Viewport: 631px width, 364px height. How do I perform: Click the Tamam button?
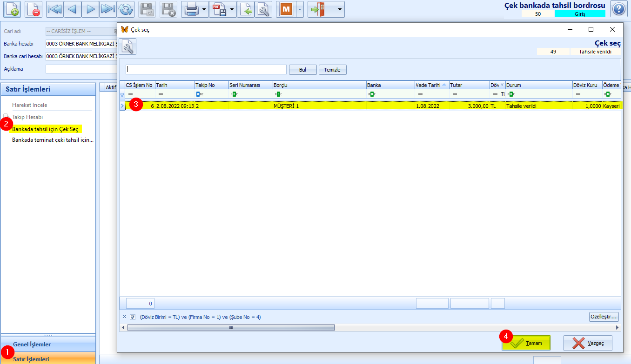(x=526, y=343)
